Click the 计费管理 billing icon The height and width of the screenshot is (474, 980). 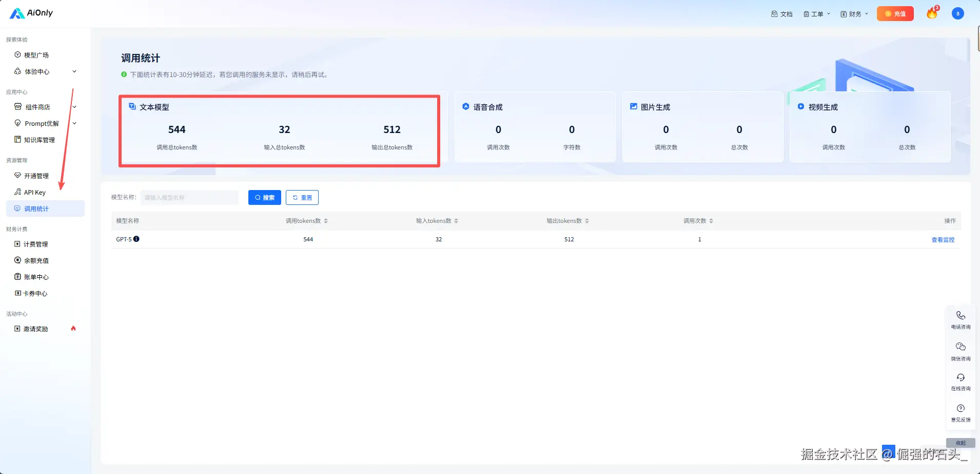17,244
